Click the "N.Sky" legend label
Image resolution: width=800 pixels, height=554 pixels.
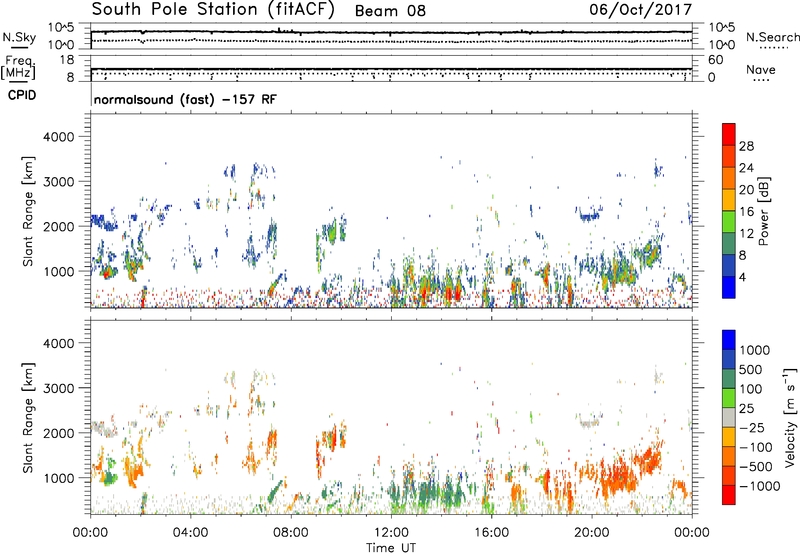[x=19, y=37]
